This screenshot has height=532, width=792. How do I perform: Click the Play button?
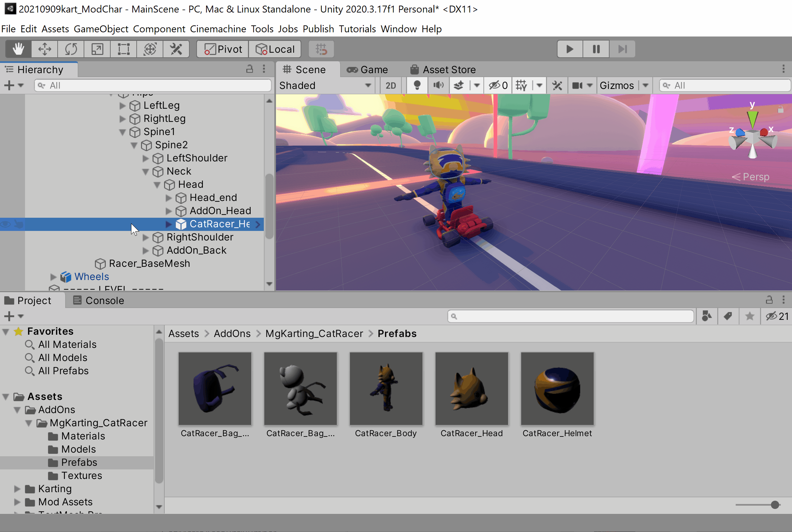(569, 49)
